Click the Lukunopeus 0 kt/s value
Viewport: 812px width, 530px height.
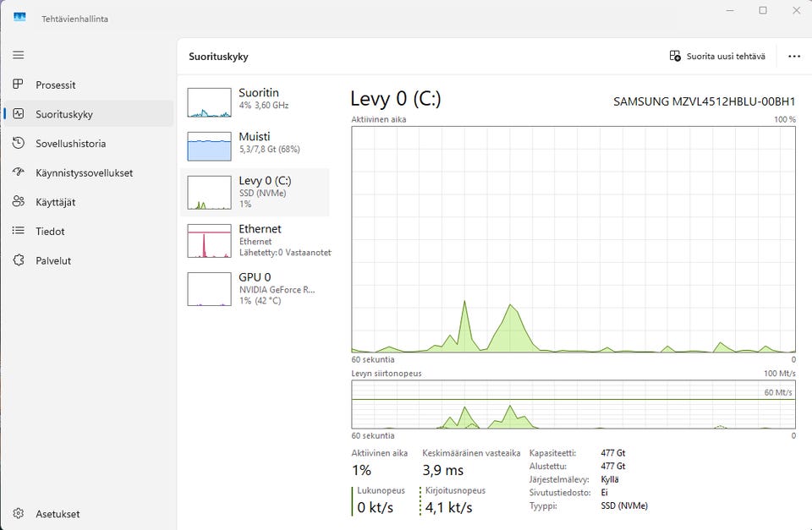point(375,508)
